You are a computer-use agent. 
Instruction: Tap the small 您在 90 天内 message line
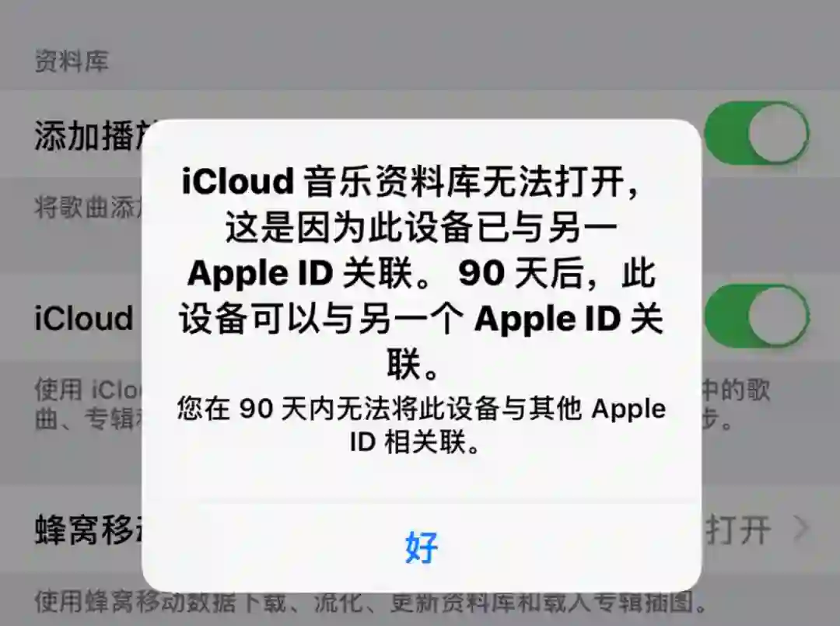coord(422,408)
